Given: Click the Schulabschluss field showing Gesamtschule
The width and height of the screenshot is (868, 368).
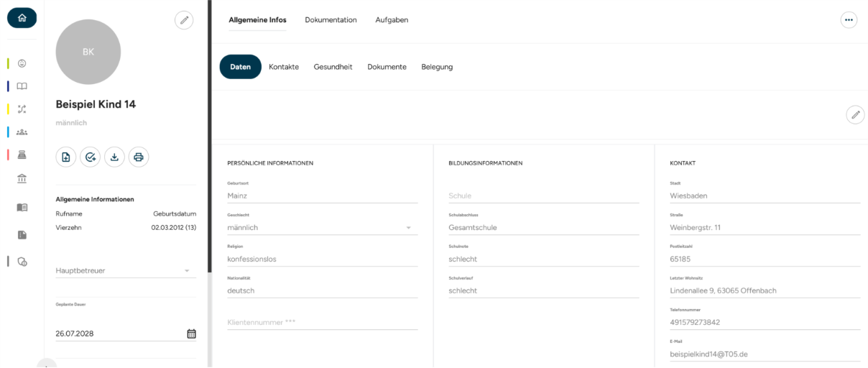Looking at the screenshot, I should pos(543,227).
